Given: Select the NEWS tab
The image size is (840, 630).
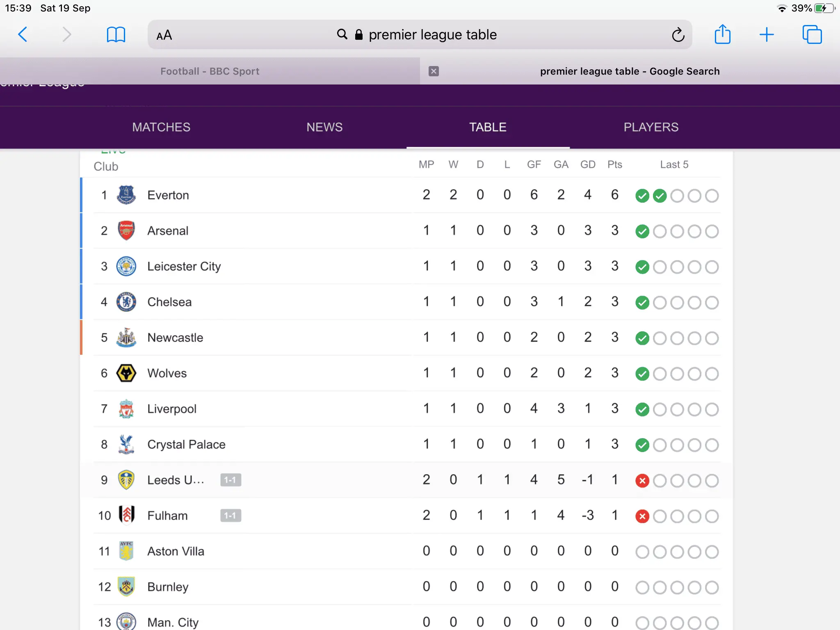Looking at the screenshot, I should (324, 127).
